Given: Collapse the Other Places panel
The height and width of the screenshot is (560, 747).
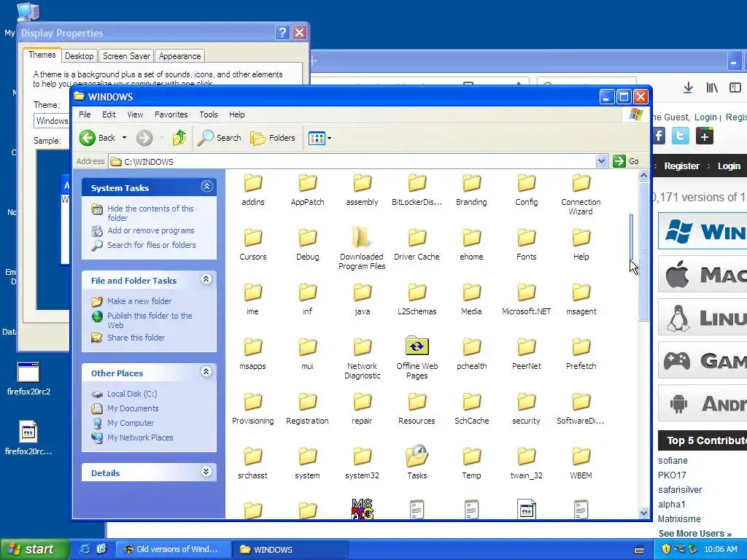Looking at the screenshot, I should point(206,372).
